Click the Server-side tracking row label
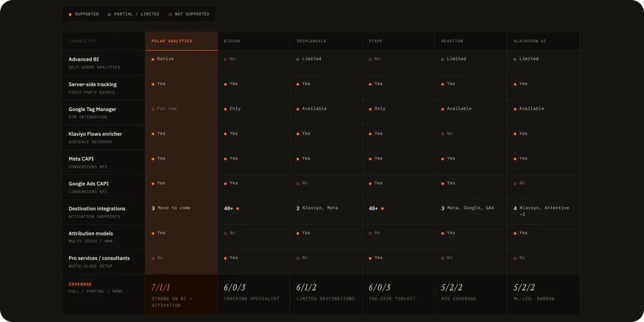 coord(92,84)
